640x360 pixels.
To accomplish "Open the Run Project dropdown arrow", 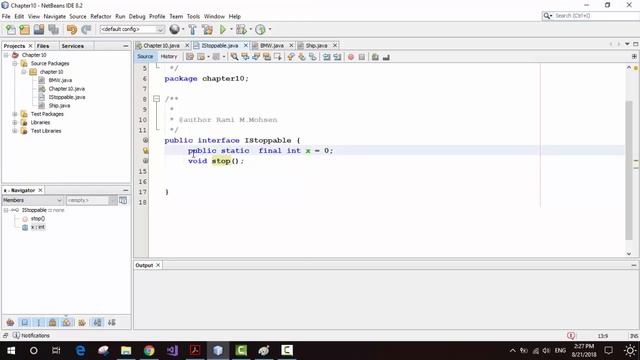I will pos(231,29).
